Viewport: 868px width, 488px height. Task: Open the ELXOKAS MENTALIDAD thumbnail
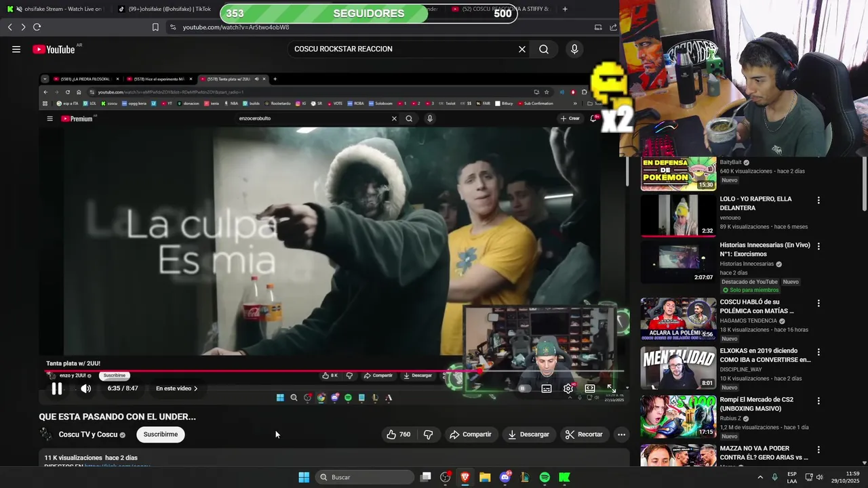[x=678, y=367]
